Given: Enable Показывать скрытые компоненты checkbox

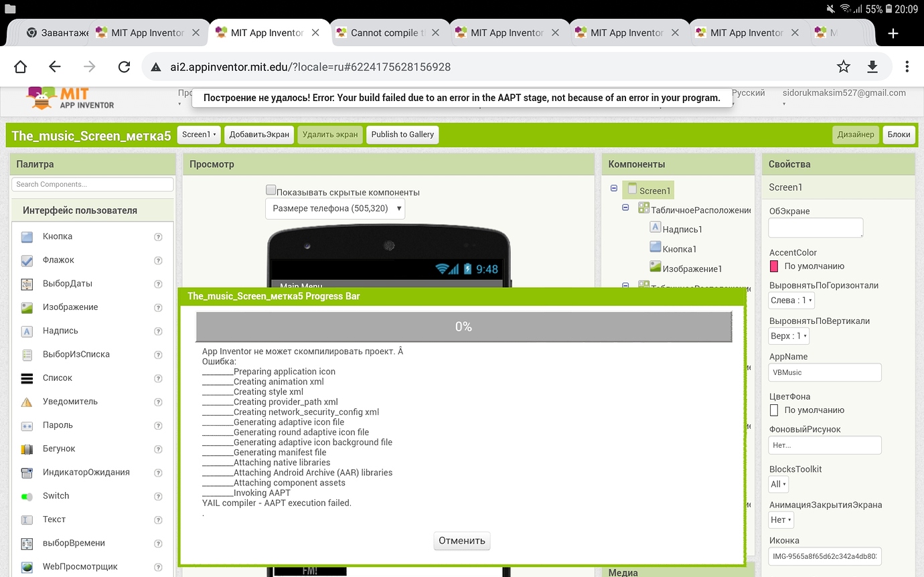Looking at the screenshot, I should (x=271, y=189).
